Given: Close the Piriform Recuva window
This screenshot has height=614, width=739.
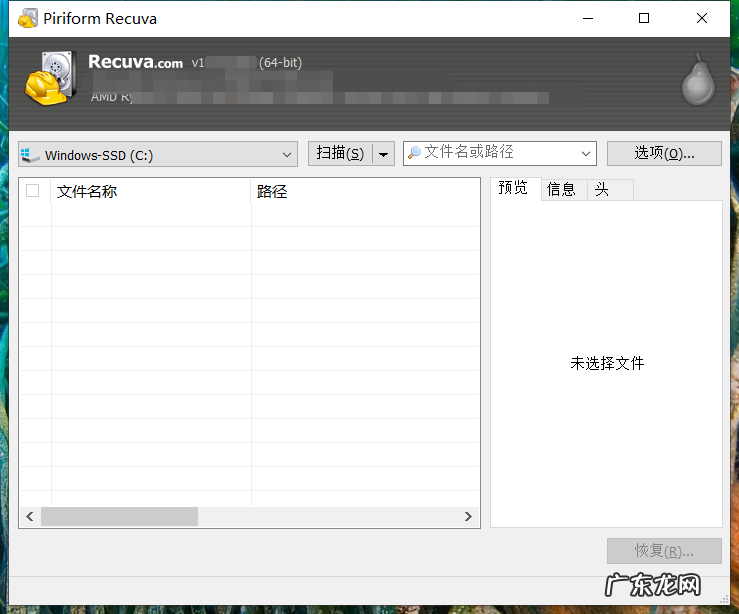Looking at the screenshot, I should click(700, 18).
